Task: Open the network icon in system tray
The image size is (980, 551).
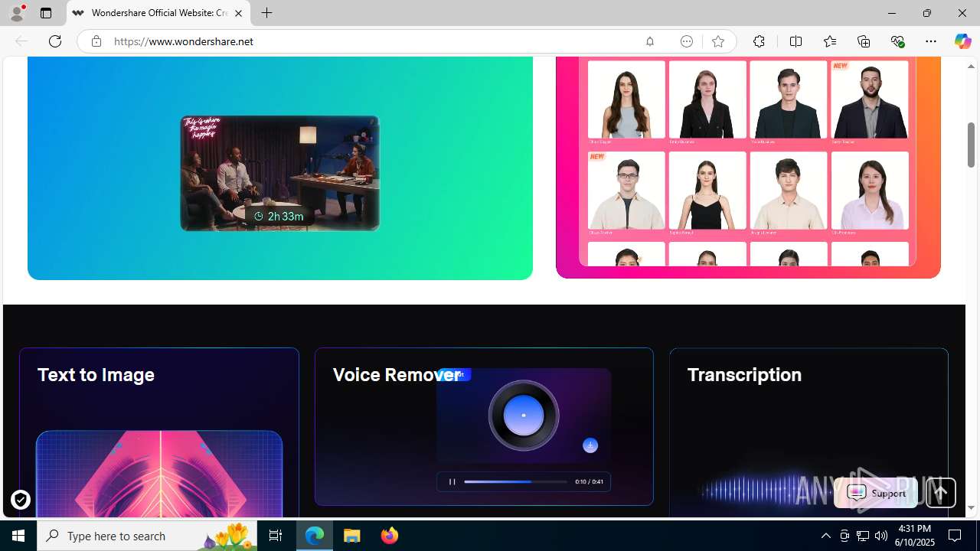Action: pyautogui.click(x=863, y=536)
